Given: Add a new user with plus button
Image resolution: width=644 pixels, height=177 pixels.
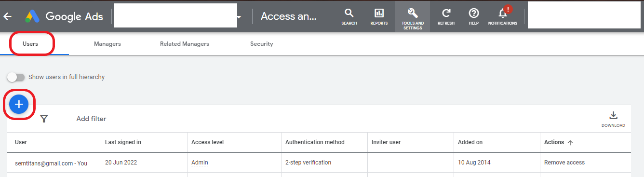Looking at the screenshot, I should pos(19,104).
